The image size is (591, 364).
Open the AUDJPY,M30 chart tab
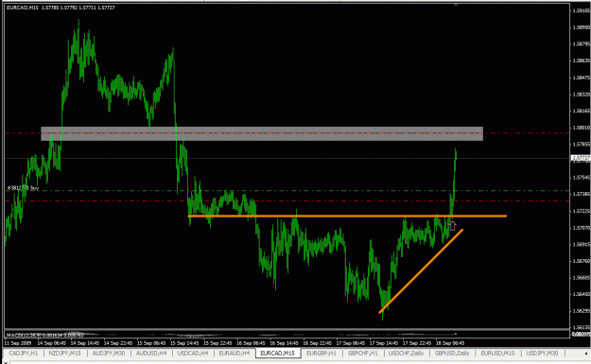tap(109, 353)
